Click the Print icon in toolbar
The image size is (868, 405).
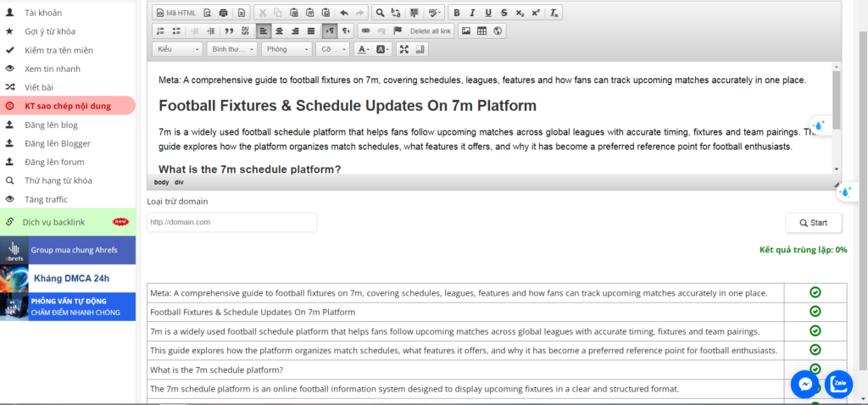click(x=224, y=13)
